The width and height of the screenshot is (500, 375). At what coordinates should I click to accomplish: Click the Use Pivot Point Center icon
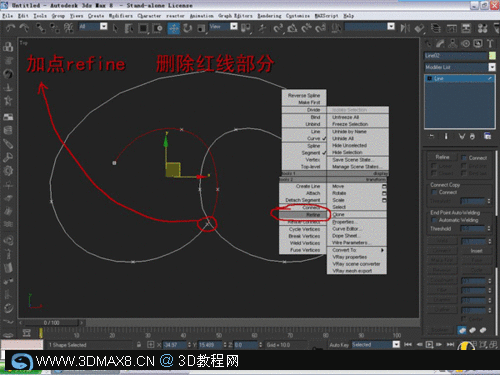coord(246,28)
